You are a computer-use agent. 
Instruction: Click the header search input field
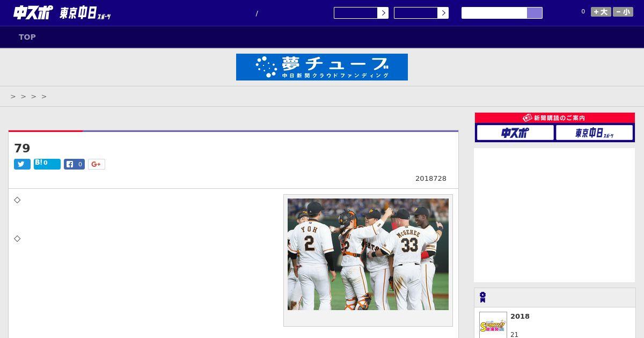click(x=494, y=13)
